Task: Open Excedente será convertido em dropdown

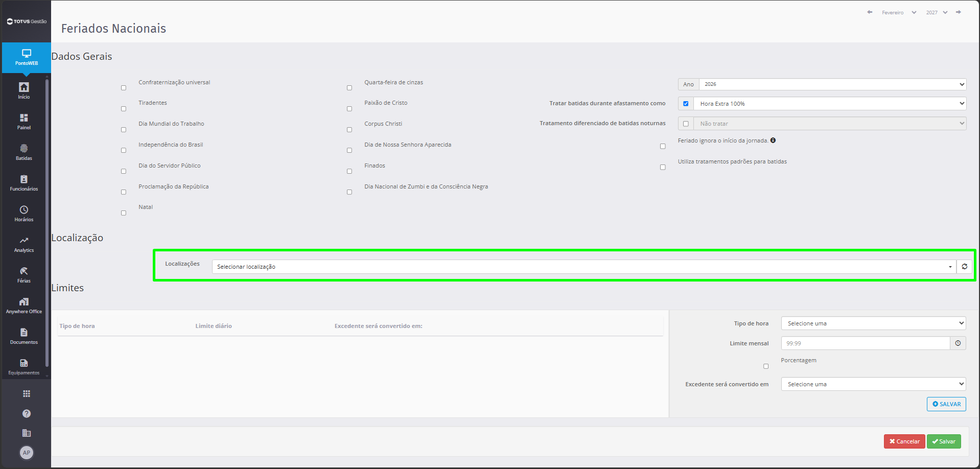Action: point(873,384)
